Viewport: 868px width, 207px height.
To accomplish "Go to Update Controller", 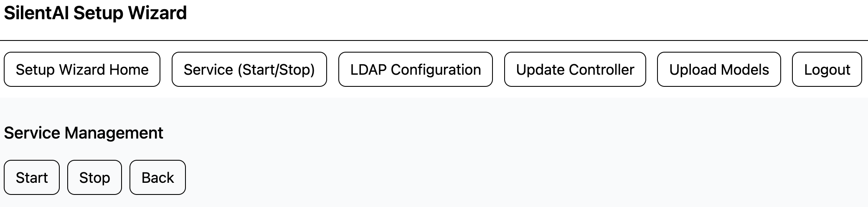I will click(575, 69).
